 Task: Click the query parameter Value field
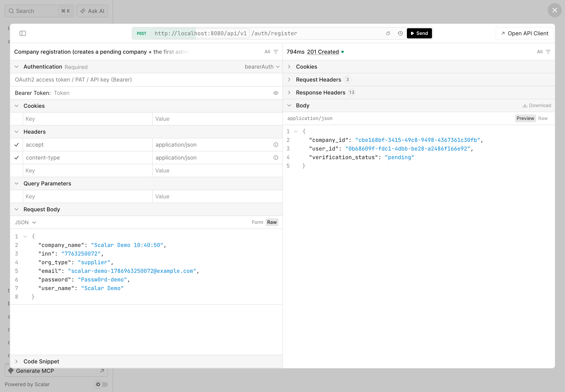pos(217,197)
